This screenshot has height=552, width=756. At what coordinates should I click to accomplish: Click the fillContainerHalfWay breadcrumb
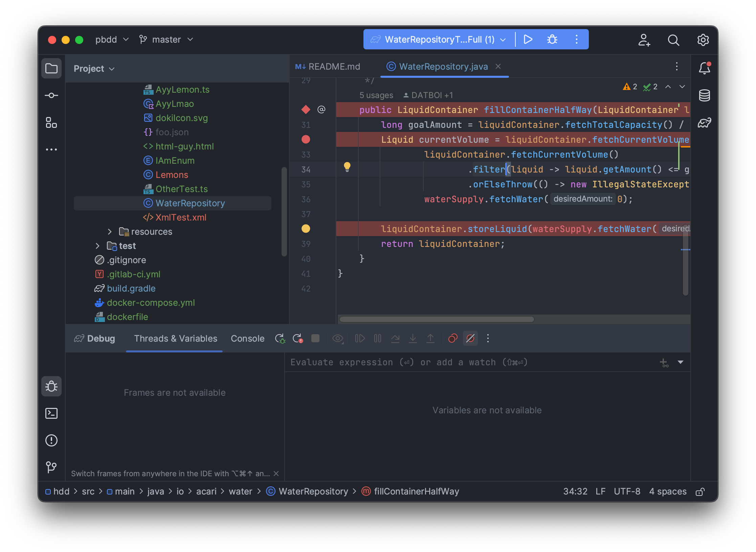tap(416, 491)
